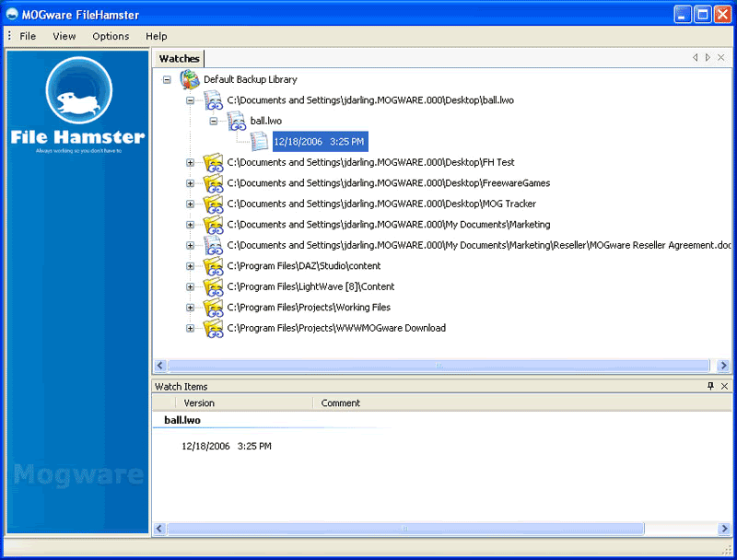
Task: Click the Reseller Agreement document watch icon
Action: [x=213, y=246]
